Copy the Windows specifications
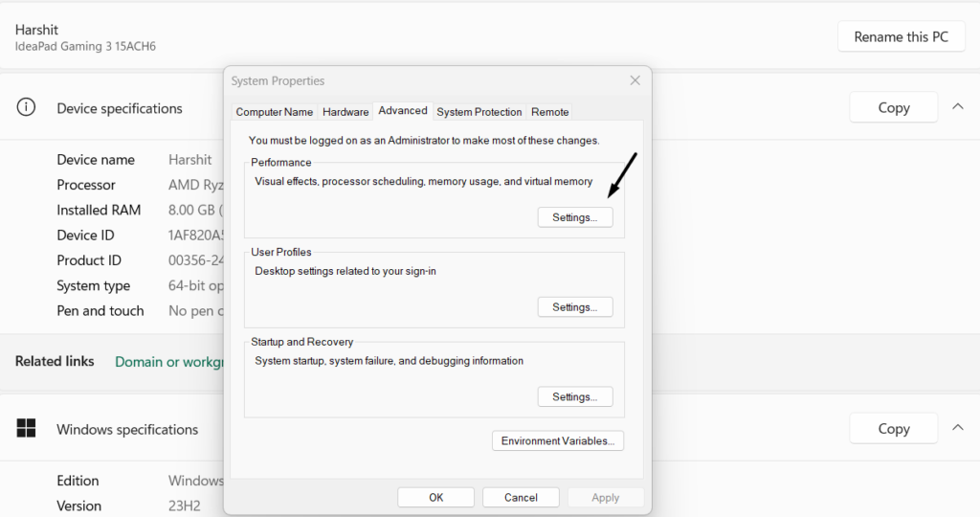Image resolution: width=980 pixels, height=517 pixels. [893, 429]
